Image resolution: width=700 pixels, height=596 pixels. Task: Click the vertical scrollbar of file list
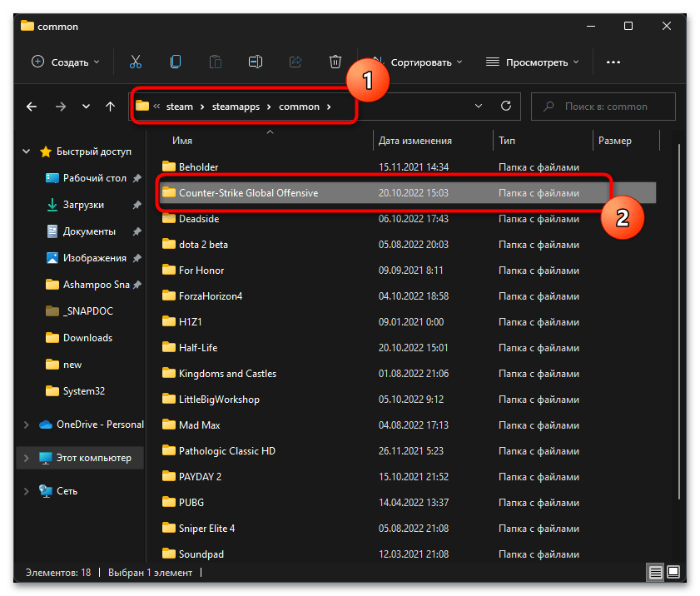[x=679, y=321]
